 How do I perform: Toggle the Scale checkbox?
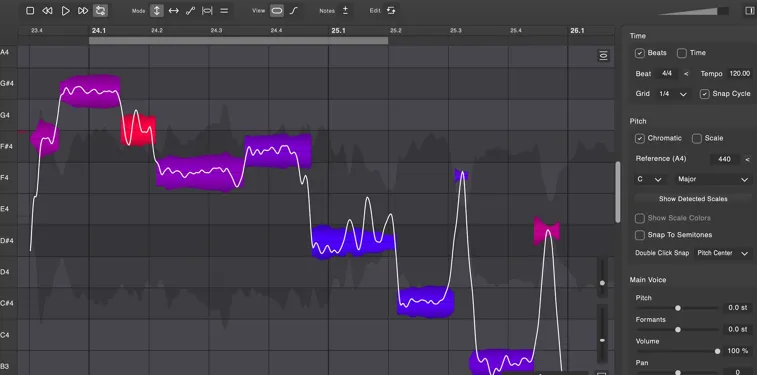[x=697, y=139]
